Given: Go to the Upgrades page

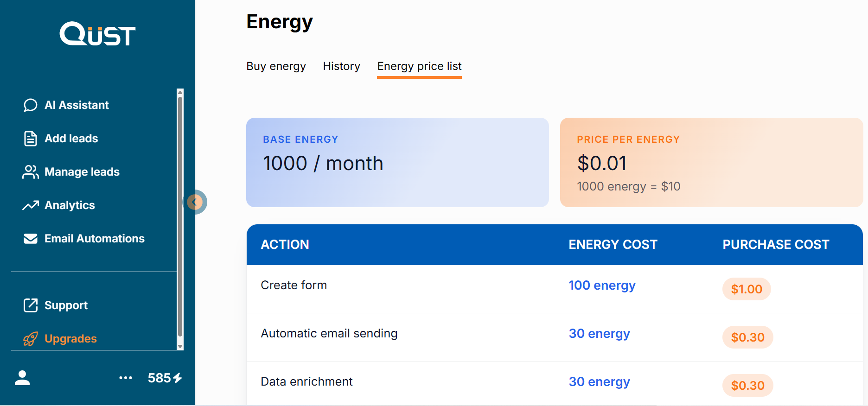Looking at the screenshot, I should (70, 339).
